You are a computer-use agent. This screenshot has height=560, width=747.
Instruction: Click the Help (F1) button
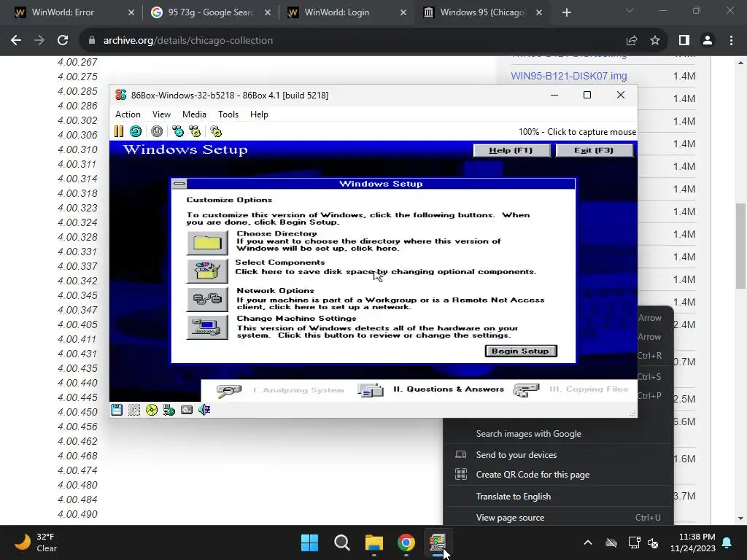(511, 150)
